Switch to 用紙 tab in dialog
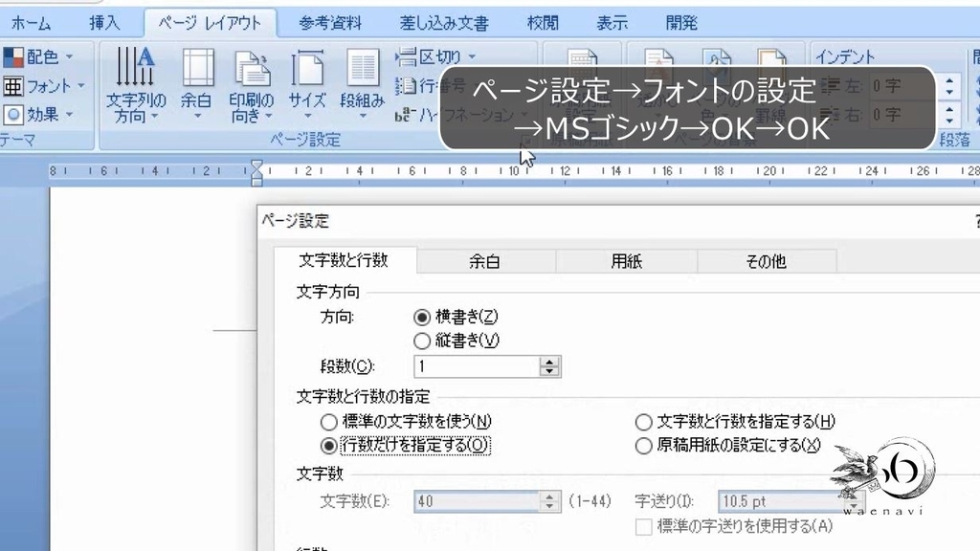 click(x=626, y=261)
